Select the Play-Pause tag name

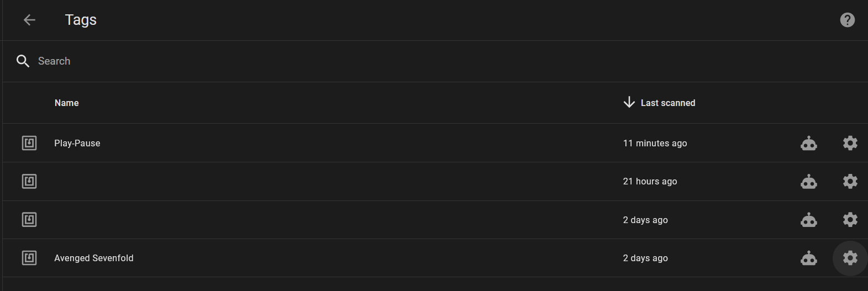pos(77,143)
